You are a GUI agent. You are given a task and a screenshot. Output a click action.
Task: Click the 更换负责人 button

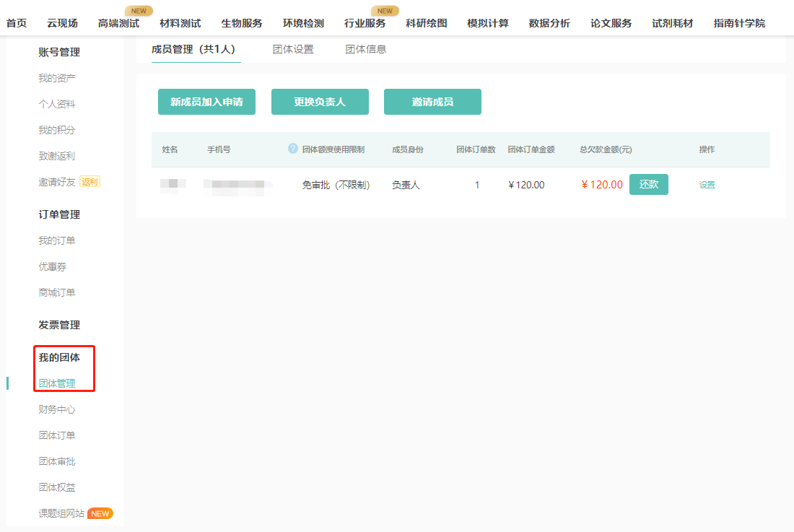[319, 102]
